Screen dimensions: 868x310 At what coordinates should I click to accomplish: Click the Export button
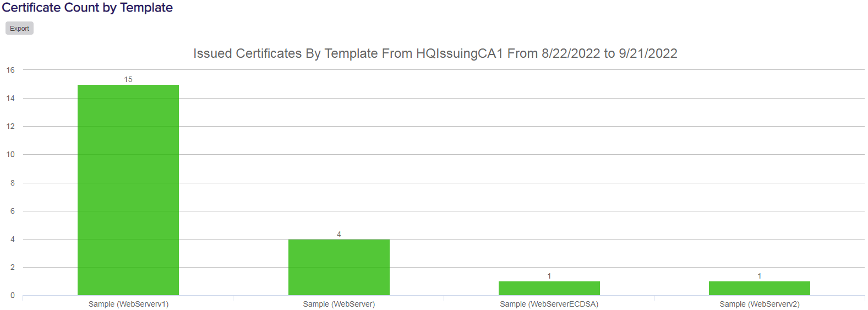[19, 28]
